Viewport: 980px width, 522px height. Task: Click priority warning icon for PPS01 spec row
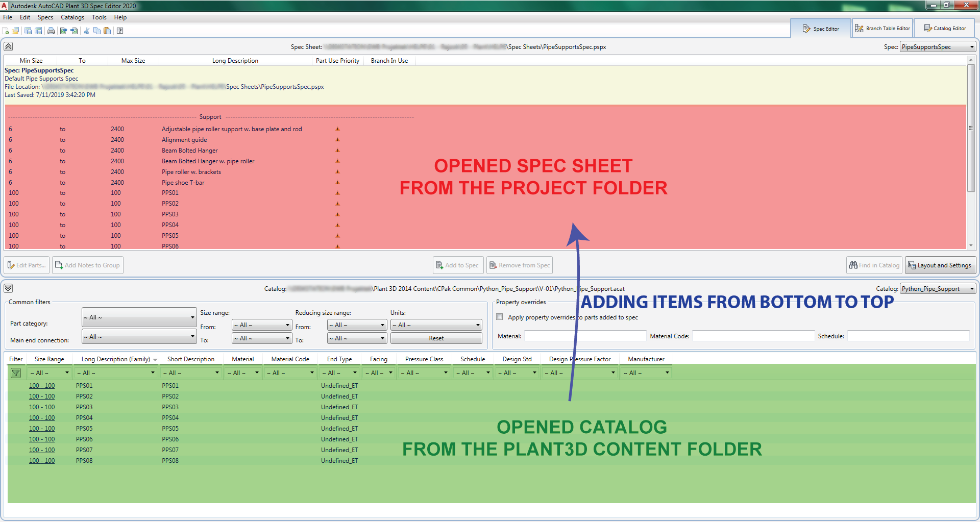click(337, 193)
